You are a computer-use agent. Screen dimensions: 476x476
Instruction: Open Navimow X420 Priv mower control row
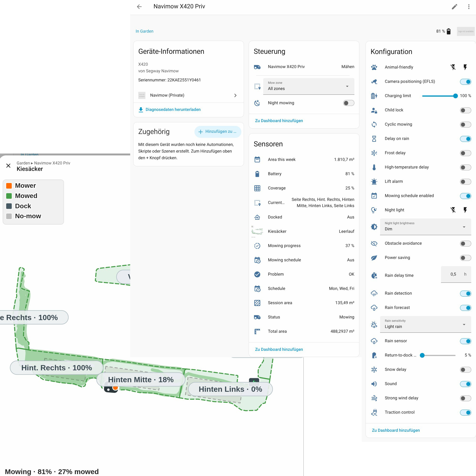tap(304, 67)
